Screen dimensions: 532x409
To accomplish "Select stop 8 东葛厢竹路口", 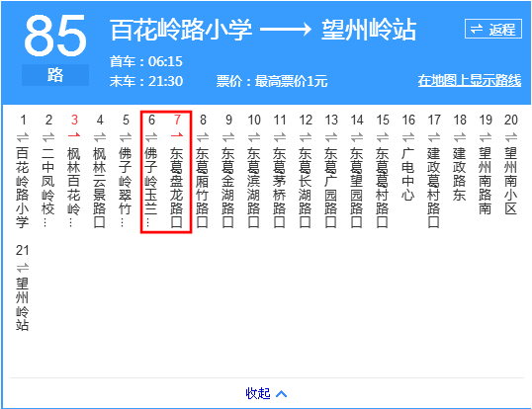I will pos(202,188).
